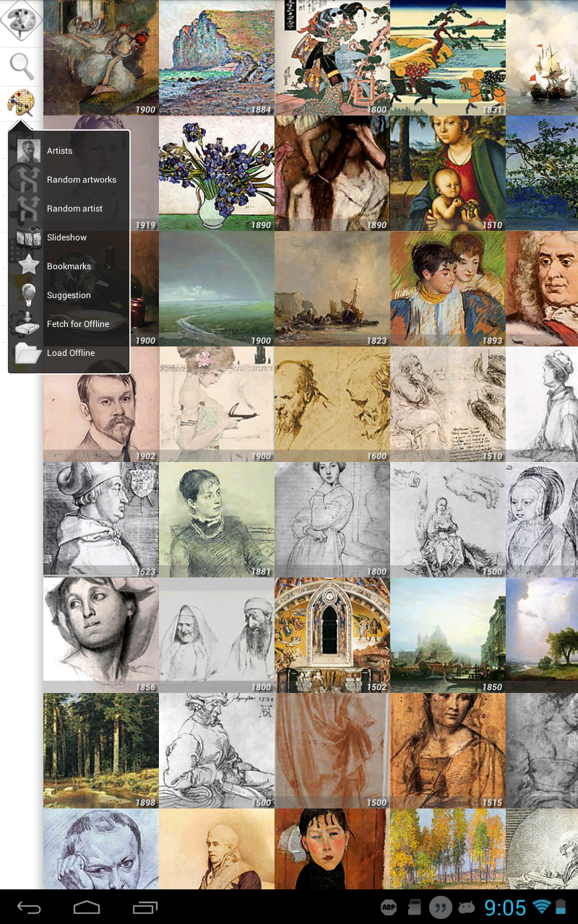Open Japanese woodblock woman print 1800
Image resolution: width=578 pixels, height=924 pixels.
(332, 58)
